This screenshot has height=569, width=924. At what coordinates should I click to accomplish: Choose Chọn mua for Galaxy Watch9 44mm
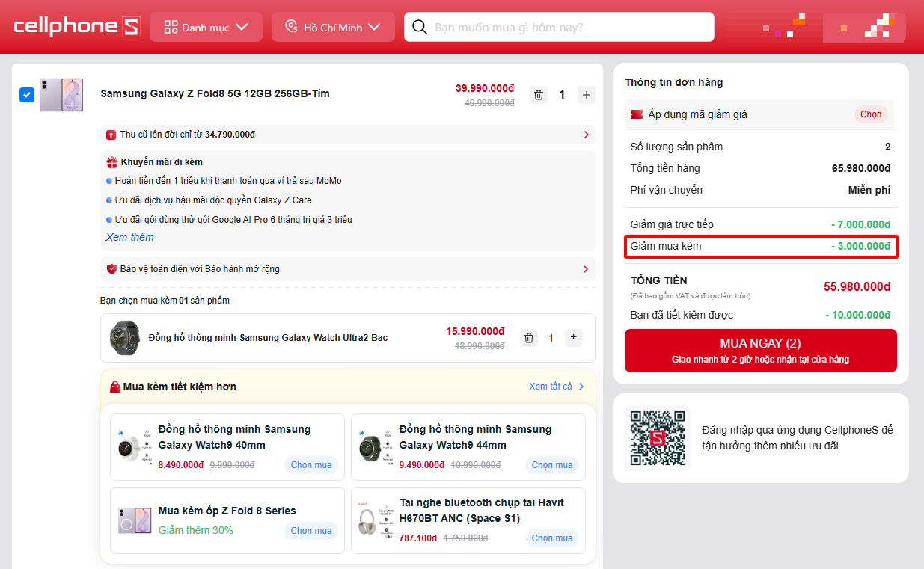552,465
